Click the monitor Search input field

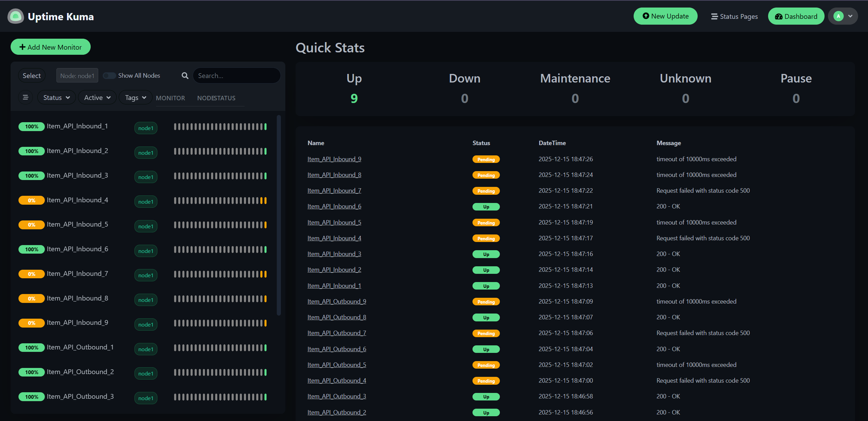[x=236, y=76]
